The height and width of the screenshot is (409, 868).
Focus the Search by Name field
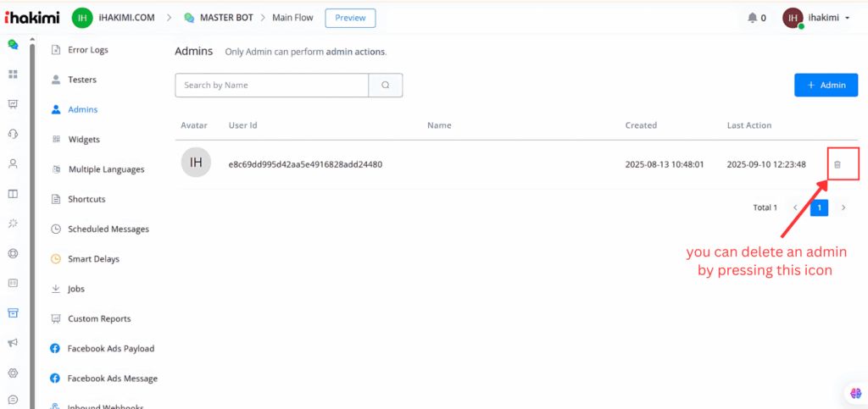tap(271, 86)
